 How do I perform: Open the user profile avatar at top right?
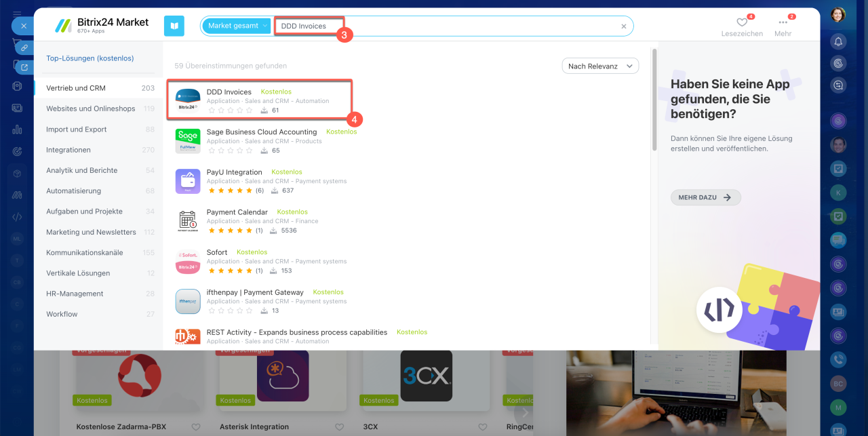838,15
